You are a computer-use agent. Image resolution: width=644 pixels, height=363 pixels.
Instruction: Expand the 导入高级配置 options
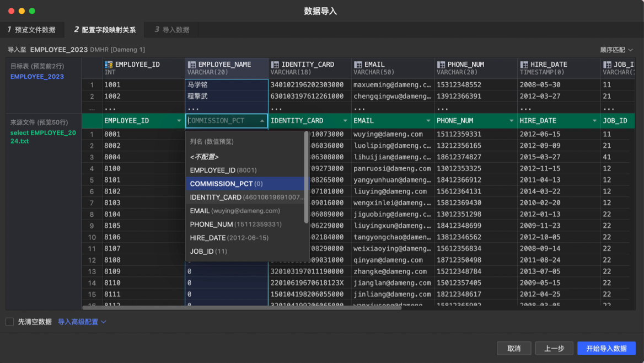pos(82,322)
